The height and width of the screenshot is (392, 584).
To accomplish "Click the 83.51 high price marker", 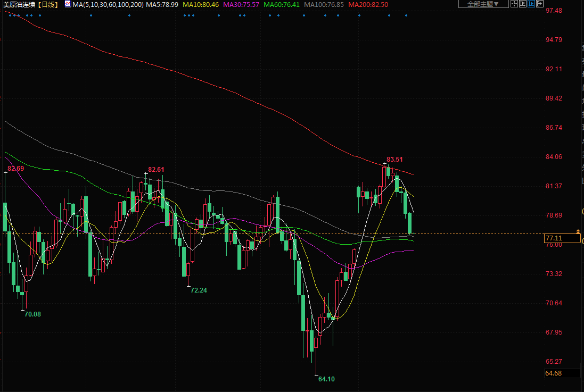I will (394, 159).
